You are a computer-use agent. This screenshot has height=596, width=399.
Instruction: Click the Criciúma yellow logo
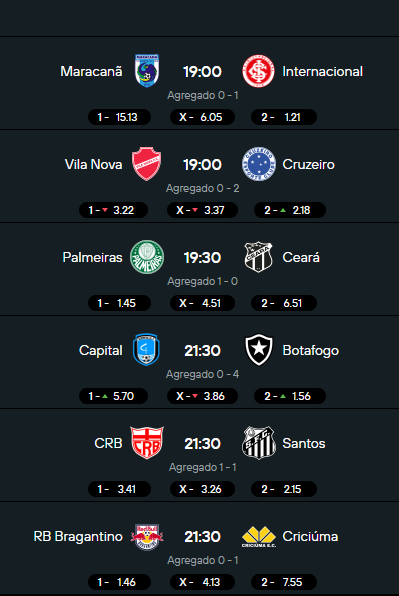[x=259, y=537]
